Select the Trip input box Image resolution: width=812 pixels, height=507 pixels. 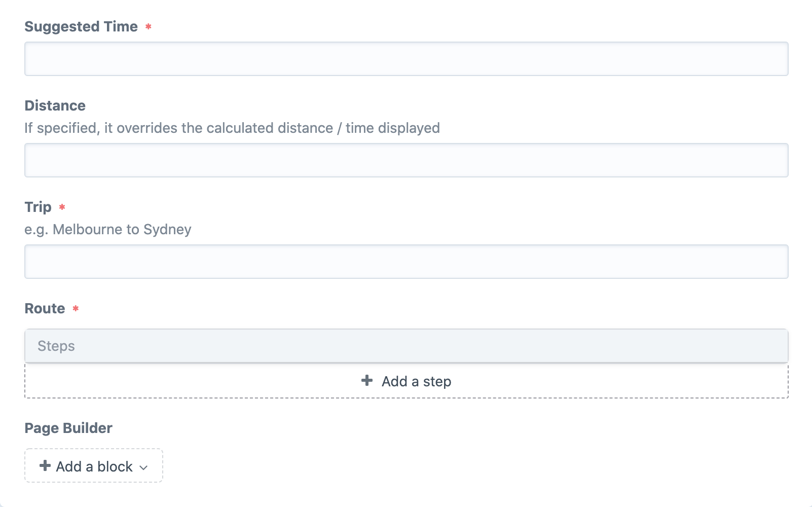(x=407, y=262)
